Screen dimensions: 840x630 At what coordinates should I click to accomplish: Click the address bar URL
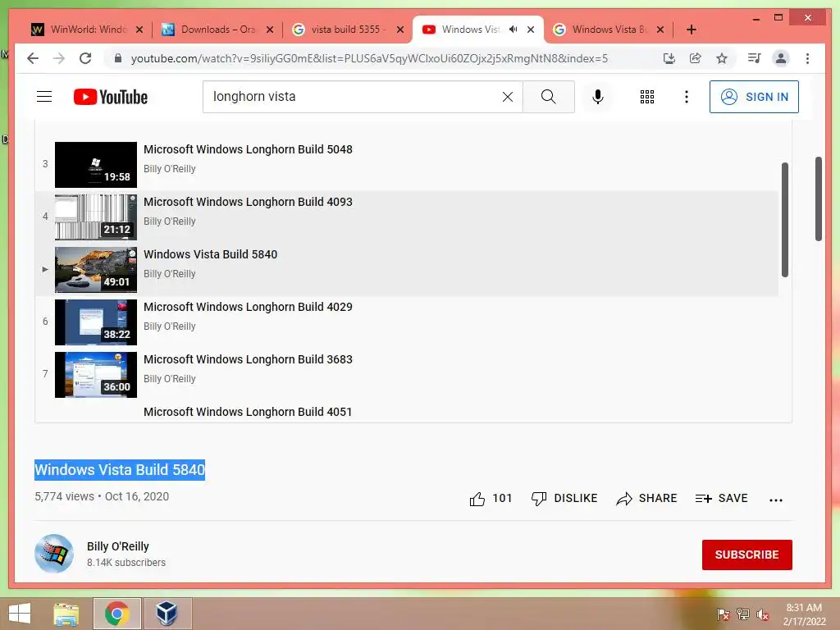click(x=369, y=58)
